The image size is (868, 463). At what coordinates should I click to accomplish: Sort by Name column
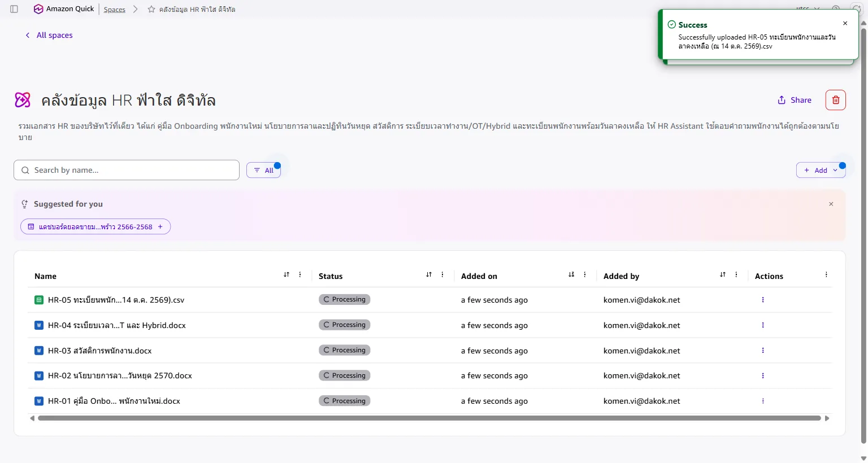coord(287,274)
